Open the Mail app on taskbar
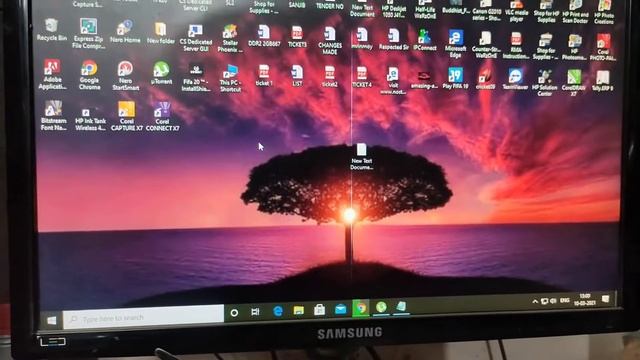 click(x=340, y=309)
